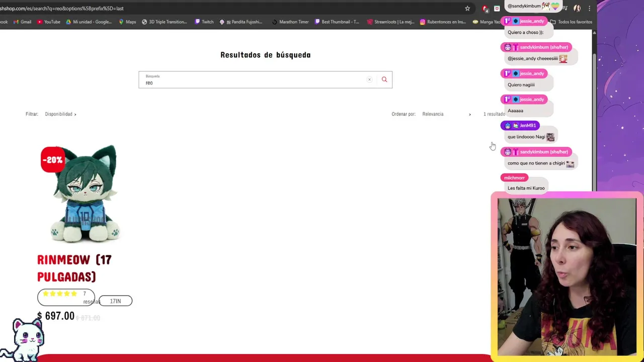The width and height of the screenshot is (644, 362).
Task: Click chat message 'Les falta mi Kuroo'
Action: point(526,188)
